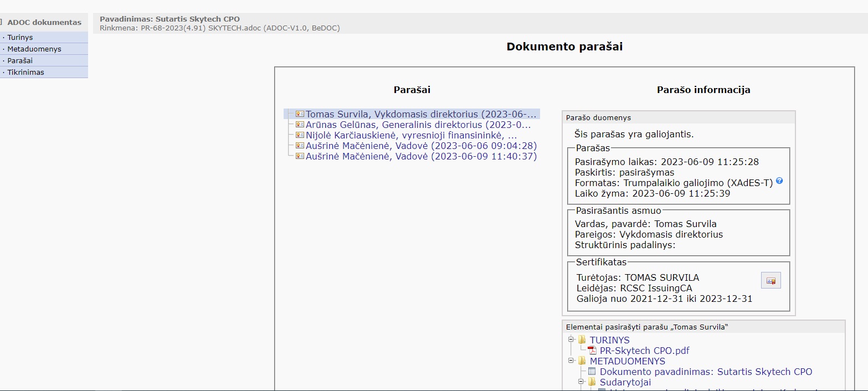
Task: Open the PR-Skytech CPO.pdf link
Action: [x=644, y=351]
